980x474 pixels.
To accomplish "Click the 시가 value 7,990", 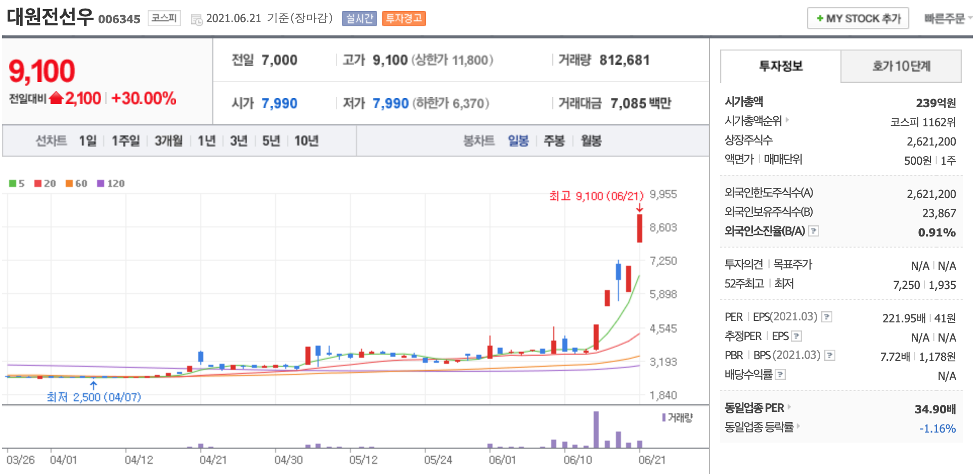I will pos(280,104).
